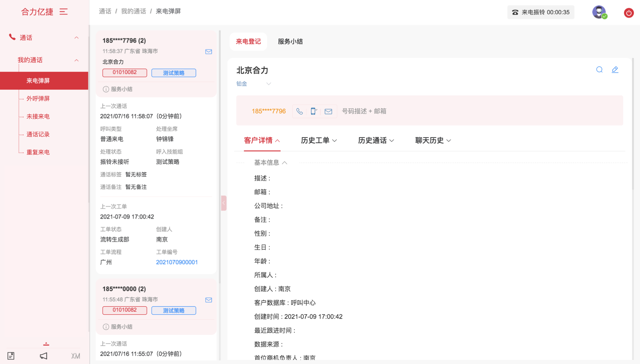Click the phone call icon beside 185****7796

click(300, 111)
